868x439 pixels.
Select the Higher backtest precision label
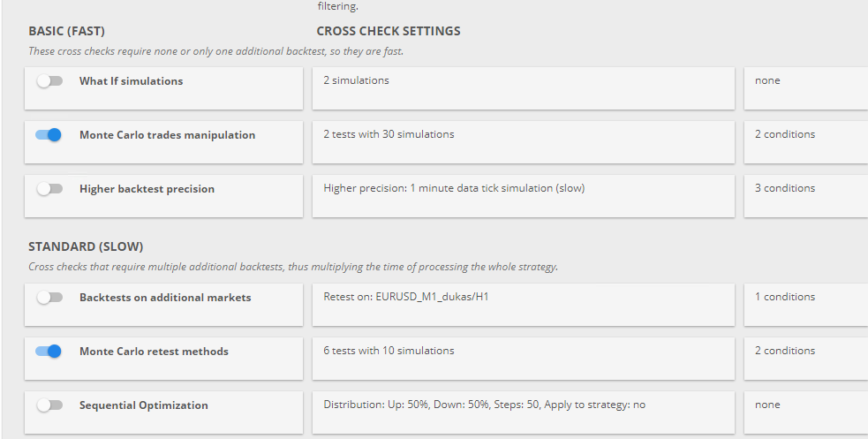[147, 189]
